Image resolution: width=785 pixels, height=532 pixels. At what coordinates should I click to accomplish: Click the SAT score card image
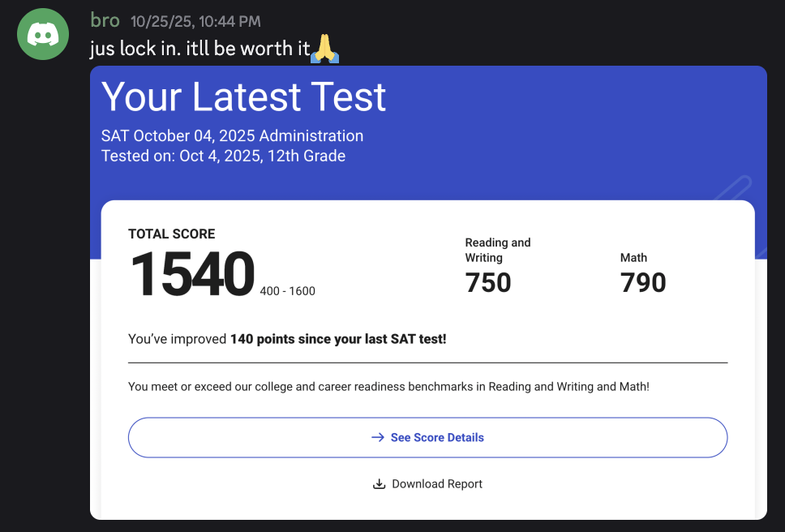click(x=428, y=292)
